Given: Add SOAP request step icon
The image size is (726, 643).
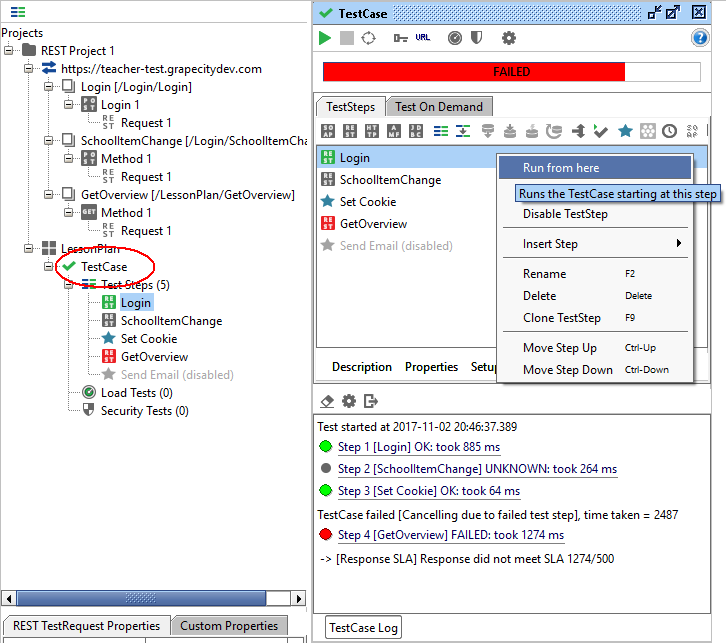Looking at the screenshot, I should (328, 131).
